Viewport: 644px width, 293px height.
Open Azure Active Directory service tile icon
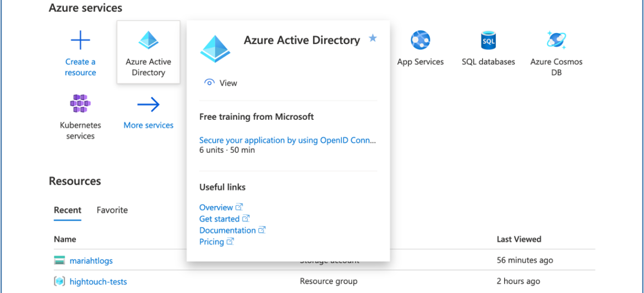[x=148, y=40]
